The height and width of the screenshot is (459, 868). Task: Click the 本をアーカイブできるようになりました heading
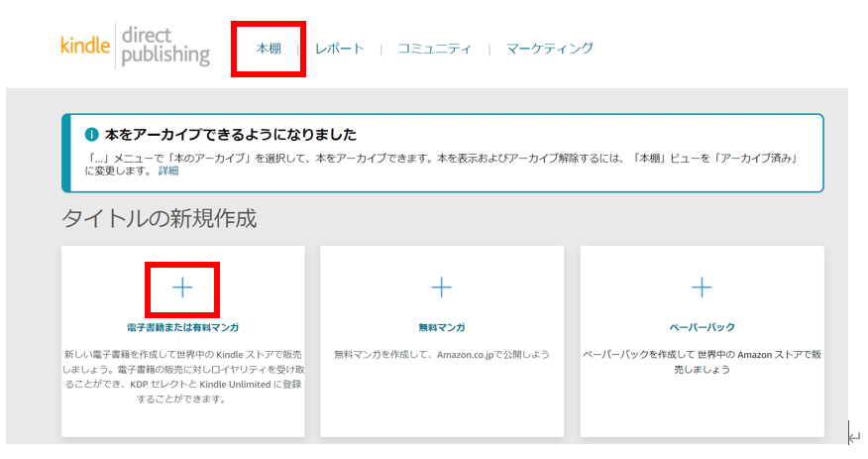click(x=231, y=134)
